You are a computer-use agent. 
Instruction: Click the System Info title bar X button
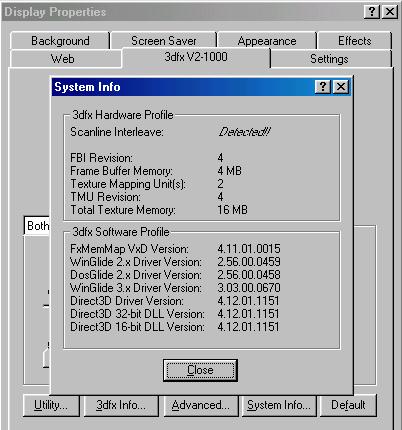(341, 87)
